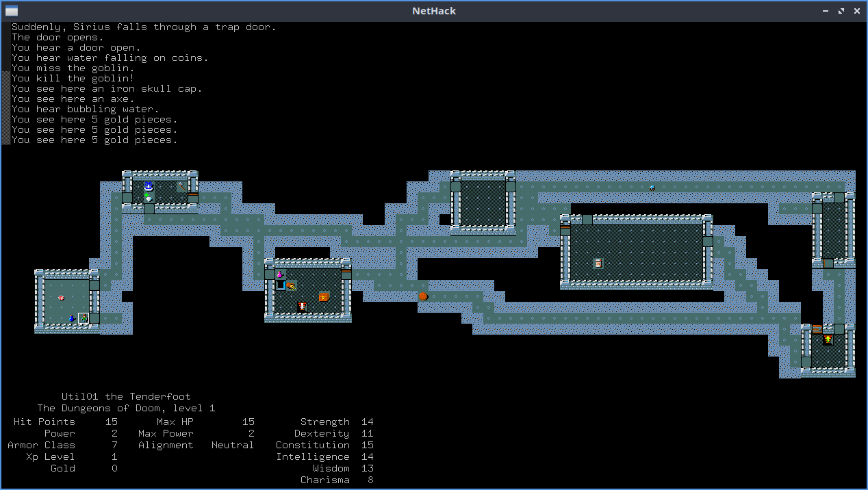
Task: Minimize the NetHack window
Action: click(x=826, y=11)
